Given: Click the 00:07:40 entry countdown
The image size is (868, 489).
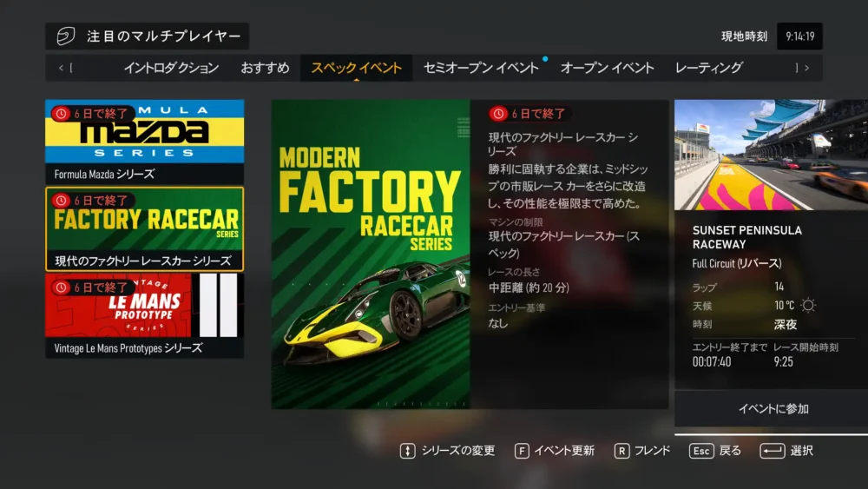Looking at the screenshot, I should pos(712,361).
